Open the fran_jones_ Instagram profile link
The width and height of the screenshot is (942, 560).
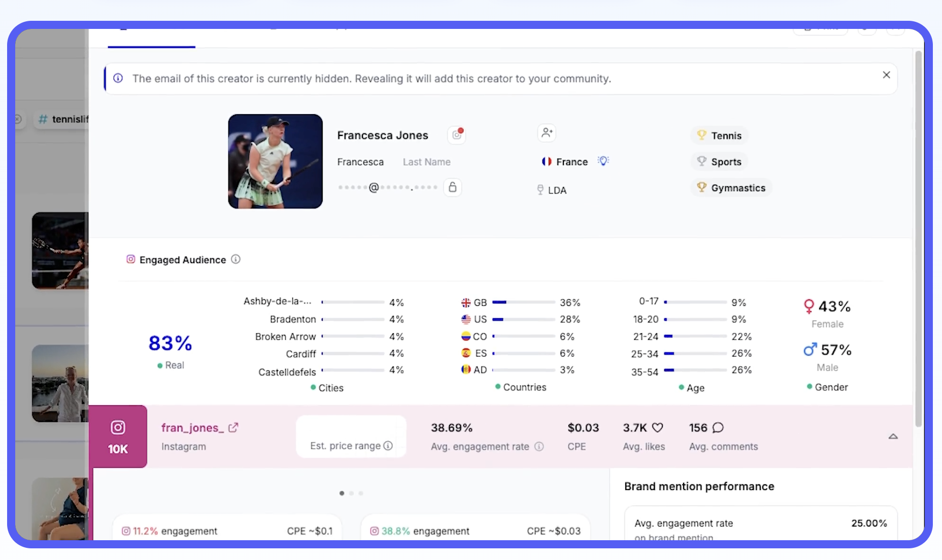[193, 428]
